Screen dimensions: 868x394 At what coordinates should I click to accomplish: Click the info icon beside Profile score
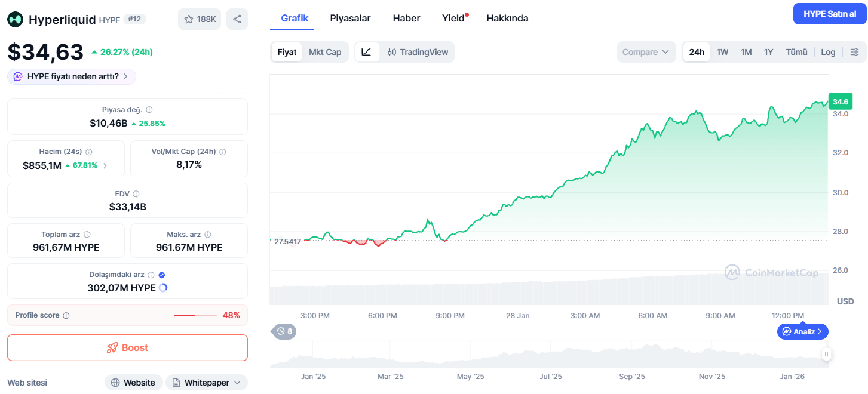[66, 315]
